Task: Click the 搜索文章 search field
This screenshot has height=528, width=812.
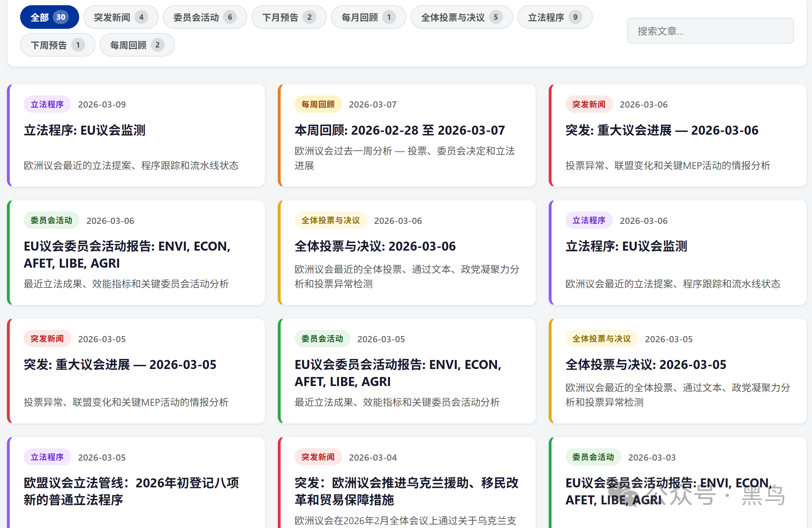Action: pyautogui.click(x=710, y=31)
